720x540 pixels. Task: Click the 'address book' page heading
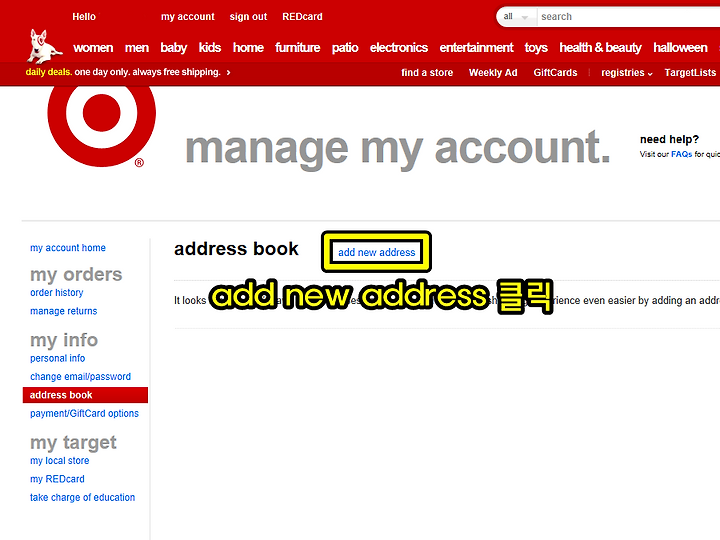click(x=236, y=249)
